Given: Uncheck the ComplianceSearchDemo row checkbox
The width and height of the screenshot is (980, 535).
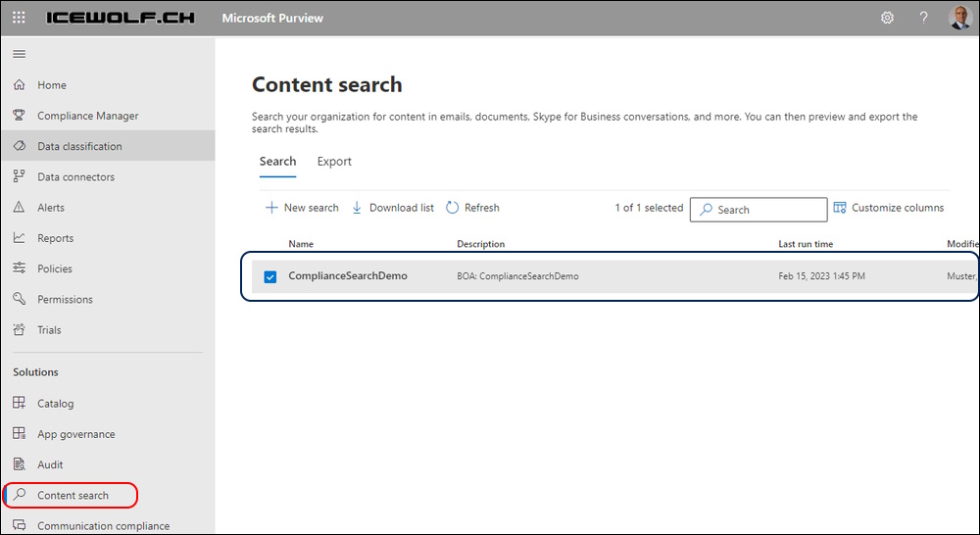Looking at the screenshot, I should [x=270, y=276].
